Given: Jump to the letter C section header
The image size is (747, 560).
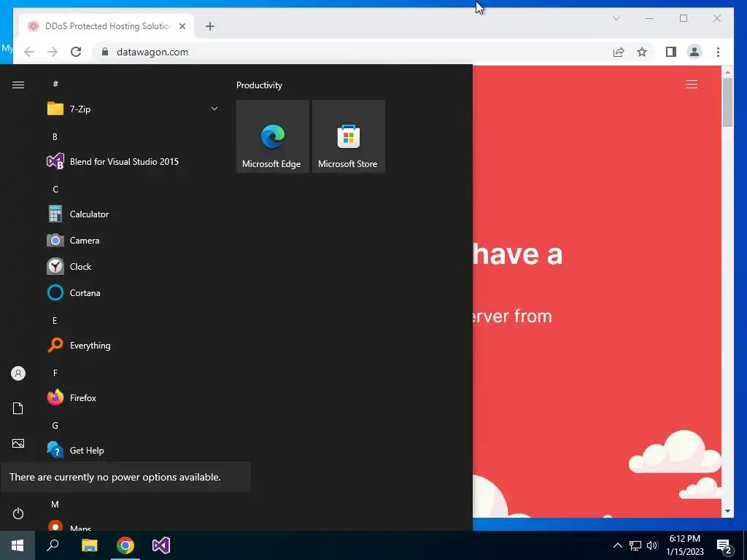Looking at the screenshot, I should pos(55,190).
